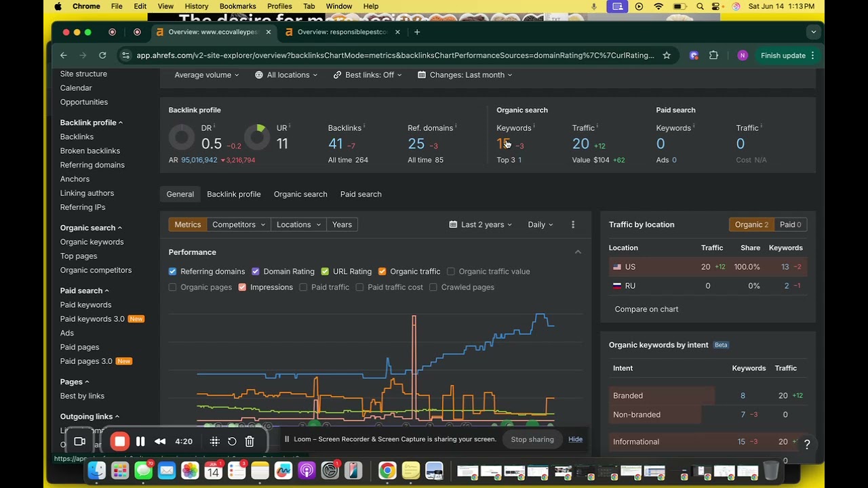Click Compare on chart
The image size is (868, 488).
coord(646,309)
